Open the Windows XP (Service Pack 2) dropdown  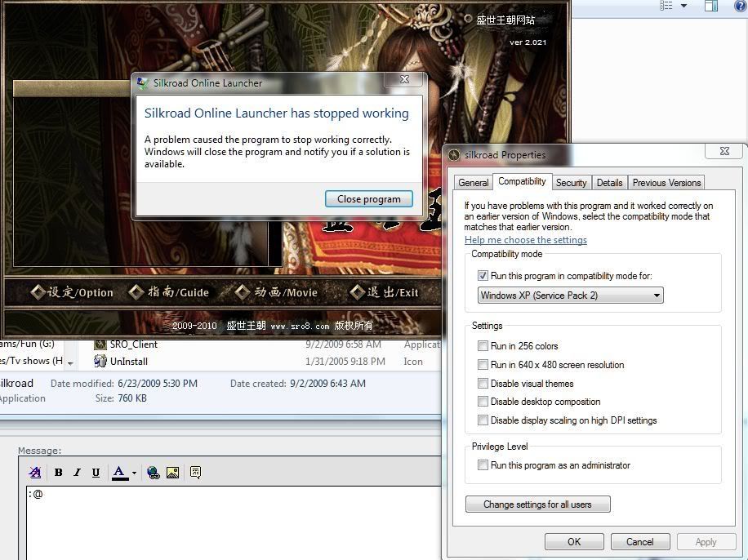571,296
